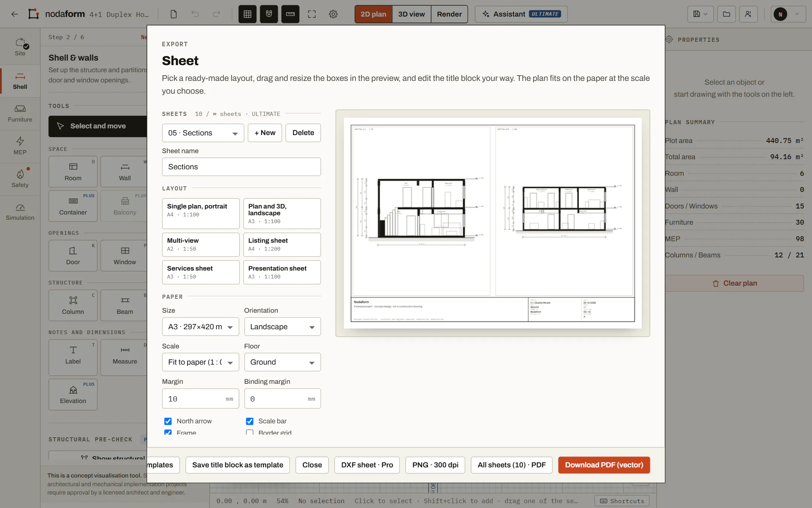812x508 pixels.
Task: Open the settings gear icon
Action: (x=333, y=14)
